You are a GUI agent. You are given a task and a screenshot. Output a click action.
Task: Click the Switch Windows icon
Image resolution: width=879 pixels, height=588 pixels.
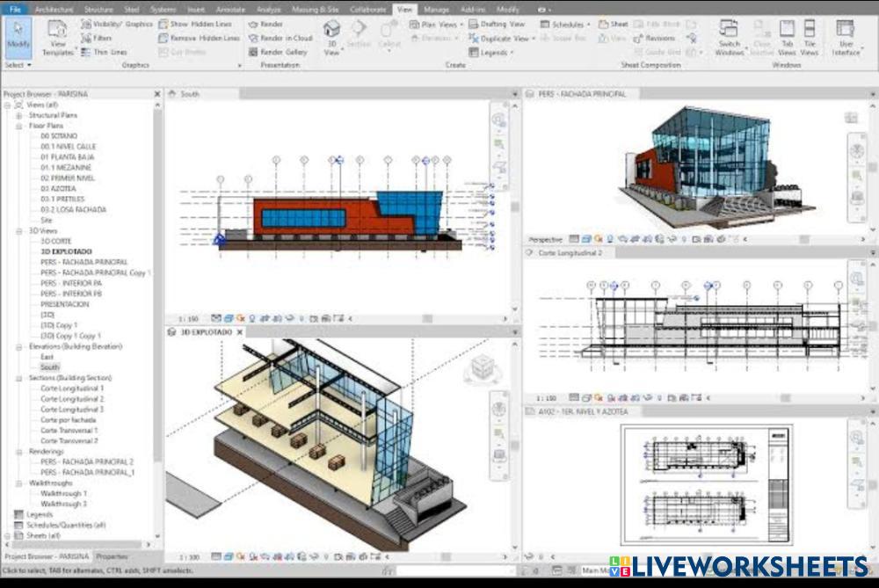pyautogui.click(x=729, y=35)
